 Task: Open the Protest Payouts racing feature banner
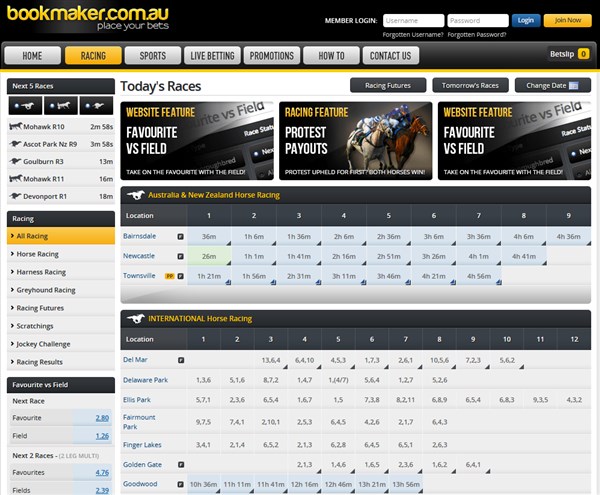pyautogui.click(x=355, y=141)
